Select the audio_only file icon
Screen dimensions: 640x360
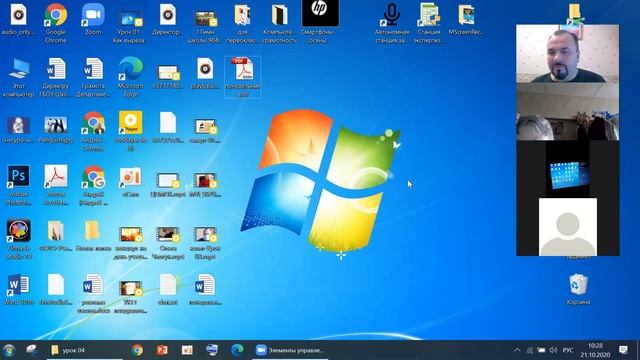coord(18,20)
